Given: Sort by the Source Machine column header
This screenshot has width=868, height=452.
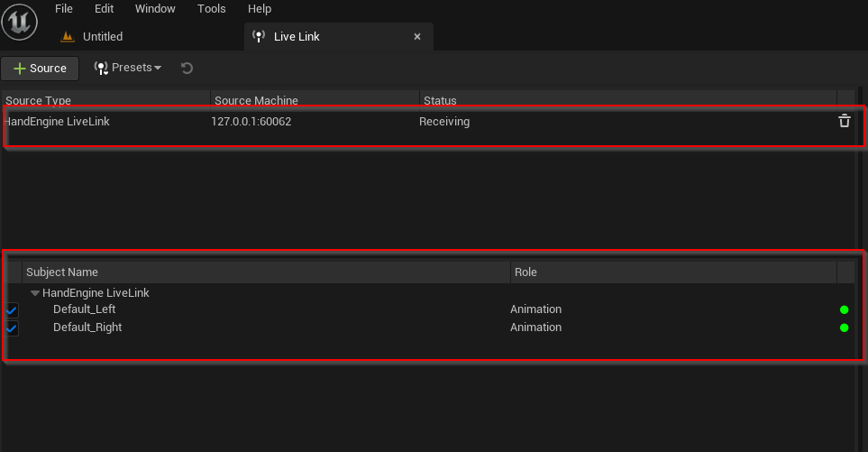Looking at the screenshot, I should click(315, 100).
